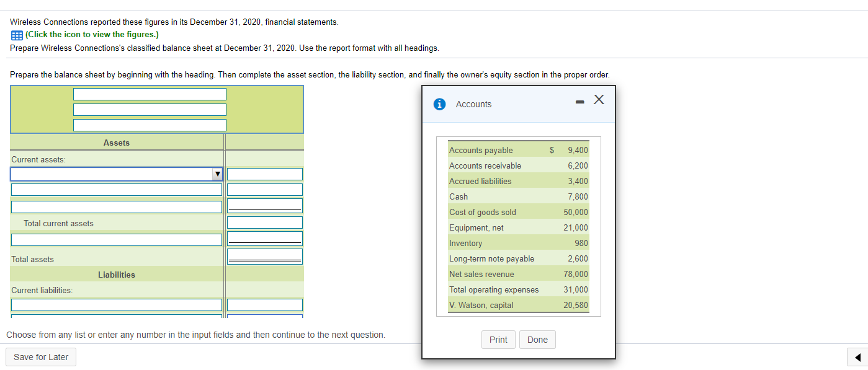Click 'Total operating expenses' label
The width and height of the screenshot is (868, 370).
pos(494,289)
